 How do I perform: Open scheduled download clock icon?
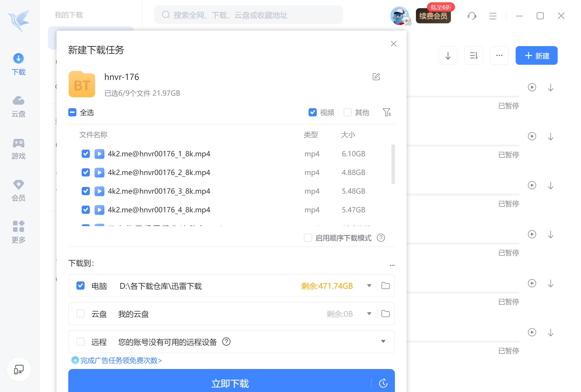tap(383, 383)
